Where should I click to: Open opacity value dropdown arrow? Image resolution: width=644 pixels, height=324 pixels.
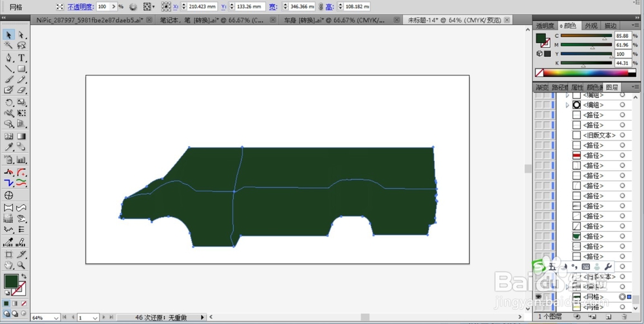[114, 6]
